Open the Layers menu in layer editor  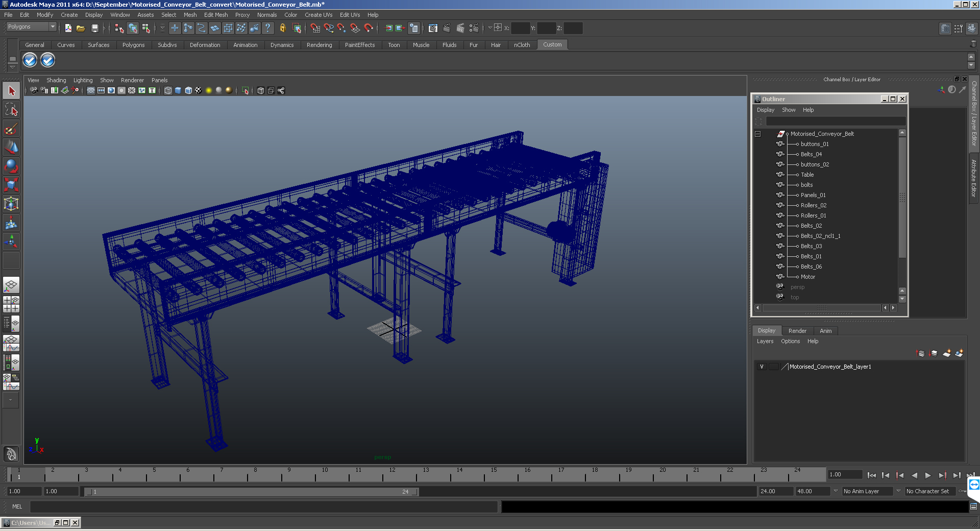[765, 341]
